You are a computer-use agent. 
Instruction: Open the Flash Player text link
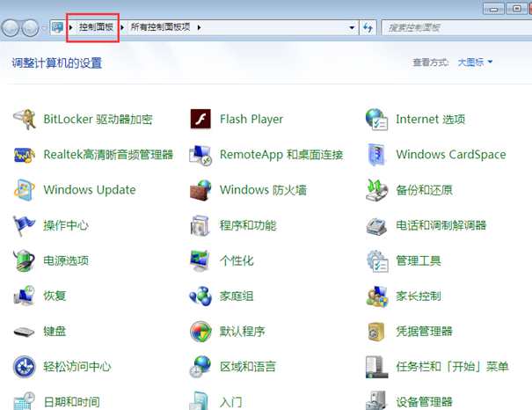click(x=251, y=119)
